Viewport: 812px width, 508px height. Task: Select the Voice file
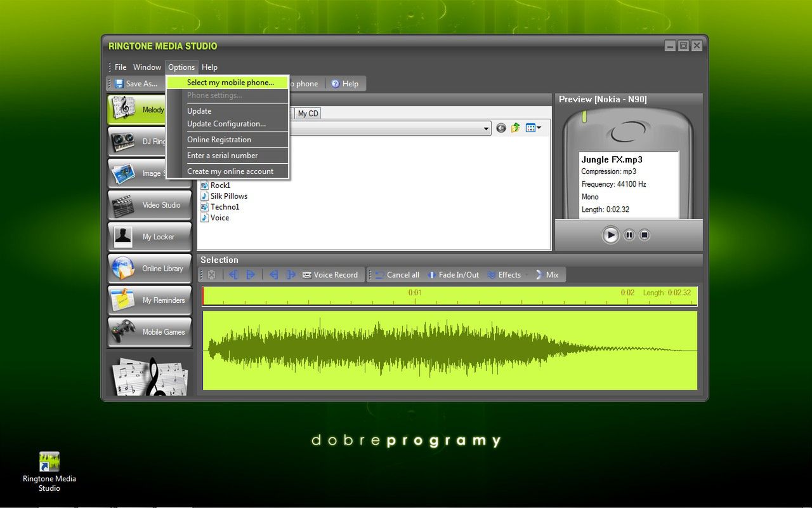[x=215, y=218]
